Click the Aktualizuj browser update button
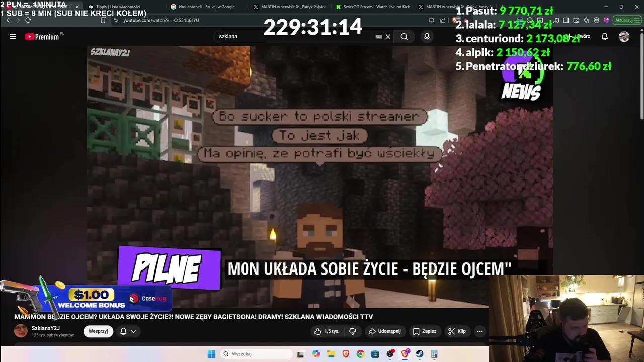This screenshot has width=644, height=362. [627, 20]
